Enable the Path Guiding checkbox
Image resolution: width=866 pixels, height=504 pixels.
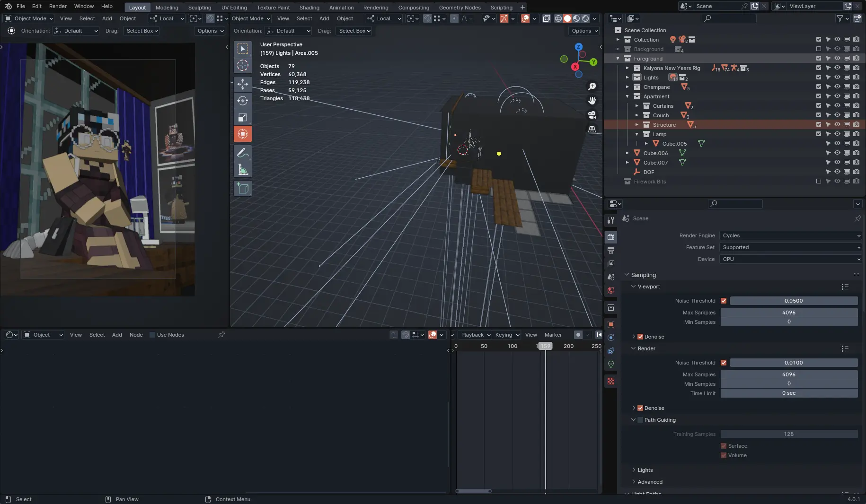tap(640, 420)
